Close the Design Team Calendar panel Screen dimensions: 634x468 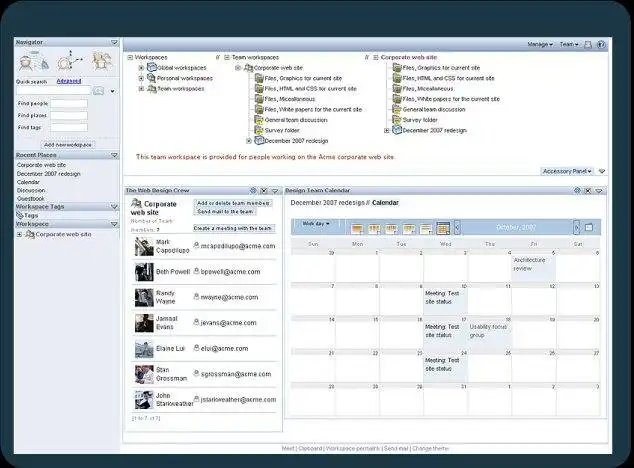click(x=588, y=191)
